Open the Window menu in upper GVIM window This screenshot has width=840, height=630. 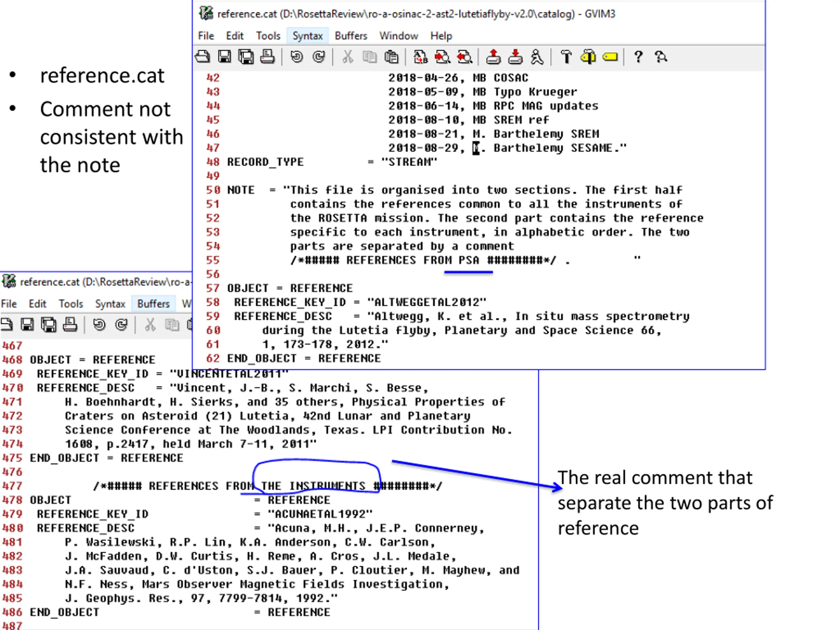coord(399,36)
